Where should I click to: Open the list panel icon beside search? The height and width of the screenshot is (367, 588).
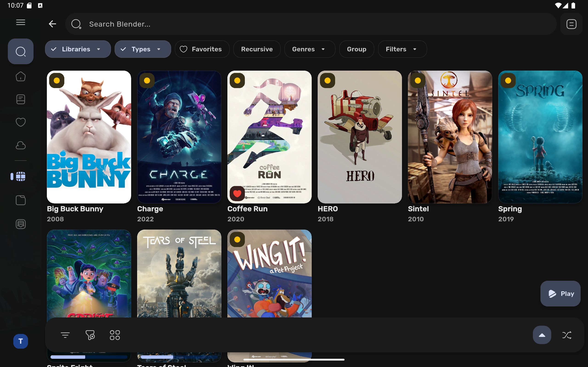(571, 24)
